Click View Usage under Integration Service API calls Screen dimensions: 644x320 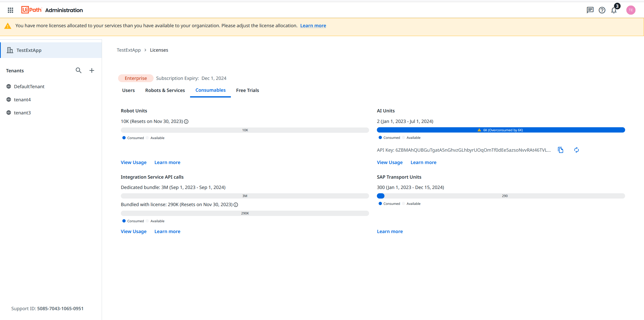pos(134,232)
